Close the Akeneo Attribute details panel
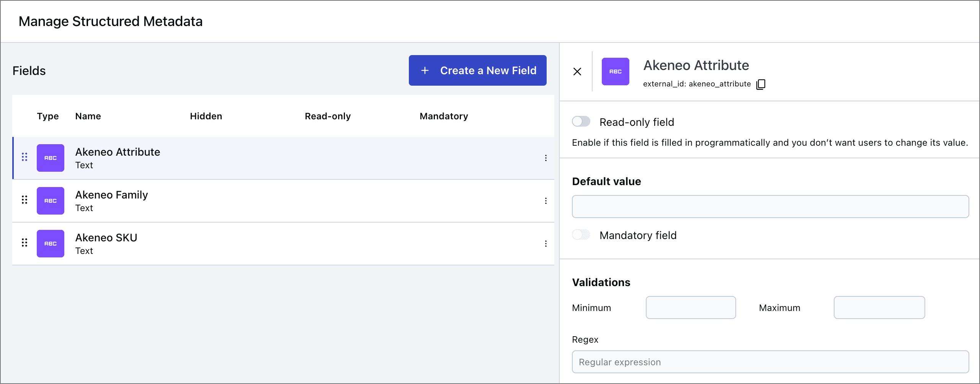980x384 pixels. coord(577,72)
